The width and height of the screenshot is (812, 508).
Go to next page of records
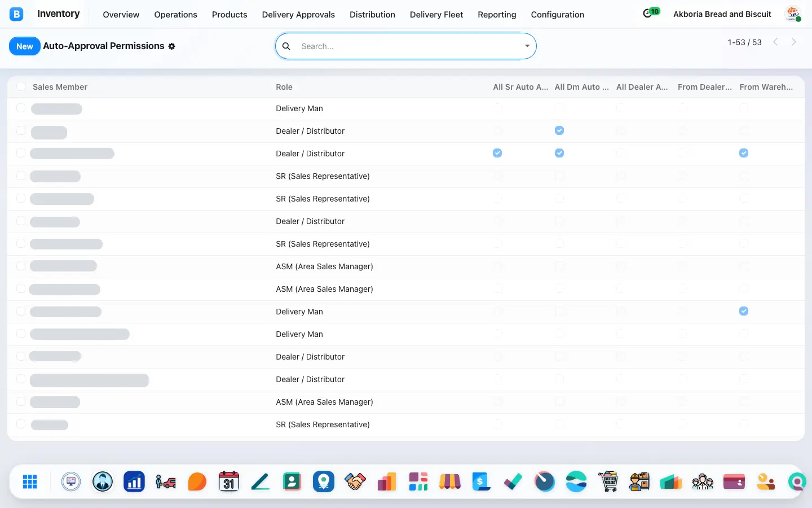[x=794, y=42]
